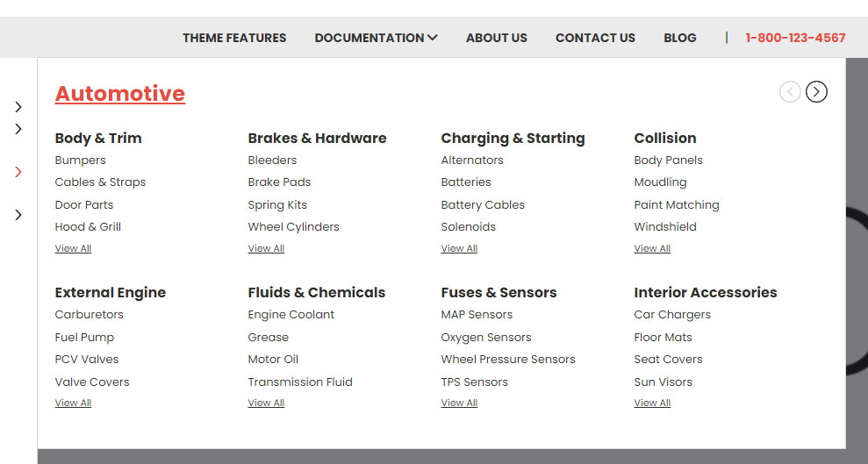868x464 pixels.
Task: Open the Charging & Starting heading
Action: (x=513, y=139)
